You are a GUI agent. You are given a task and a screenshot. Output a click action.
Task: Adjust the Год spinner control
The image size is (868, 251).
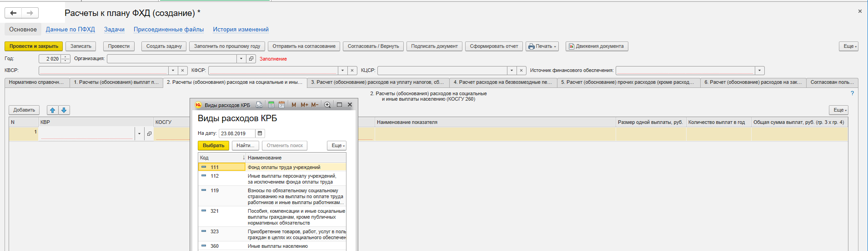coord(65,59)
